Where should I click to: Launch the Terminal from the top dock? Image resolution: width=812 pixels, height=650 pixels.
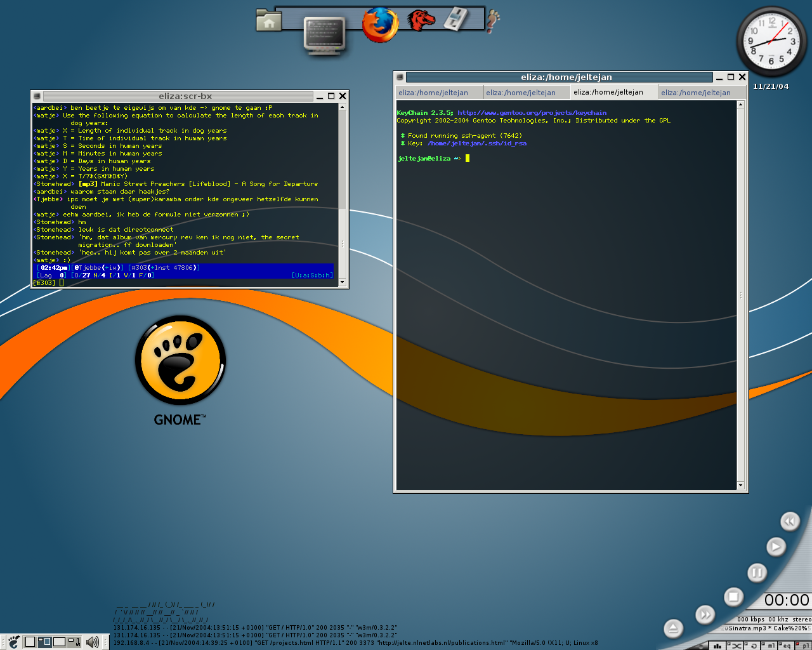coord(324,34)
